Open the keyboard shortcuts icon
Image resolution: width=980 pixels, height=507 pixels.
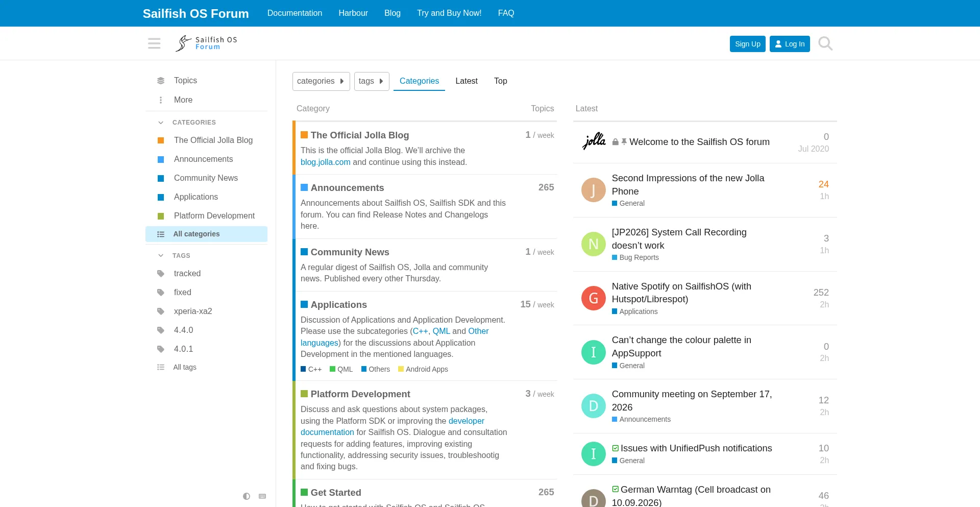coord(262,496)
